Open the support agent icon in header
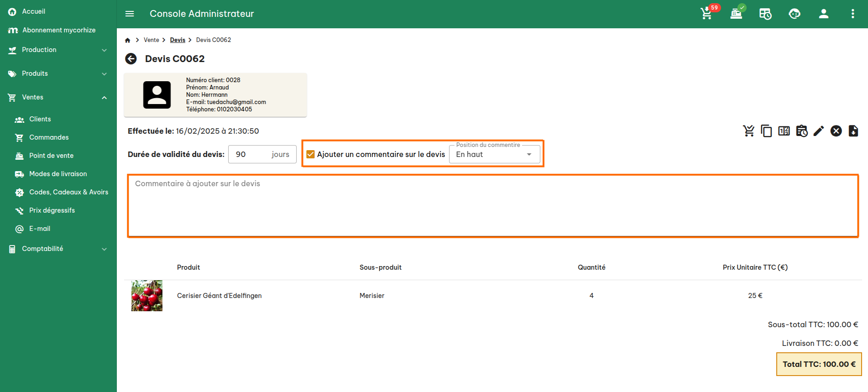 (795, 14)
